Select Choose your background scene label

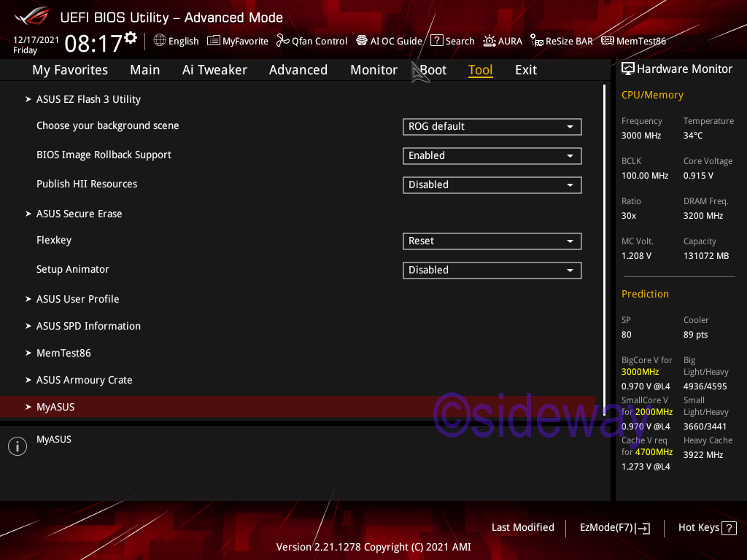pyautogui.click(x=108, y=125)
